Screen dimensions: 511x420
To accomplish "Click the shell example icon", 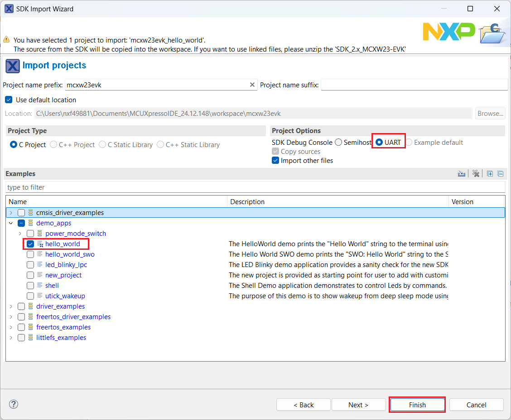I will pyautogui.click(x=40, y=285).
